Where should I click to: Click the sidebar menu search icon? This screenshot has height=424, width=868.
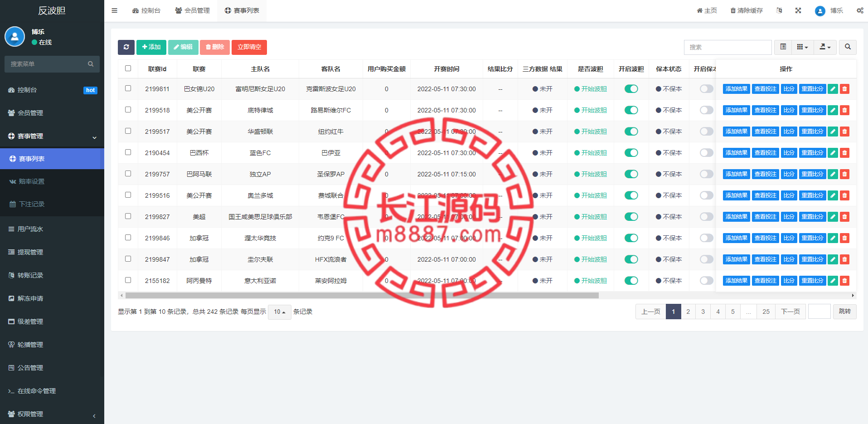click(x=91, y=64)
